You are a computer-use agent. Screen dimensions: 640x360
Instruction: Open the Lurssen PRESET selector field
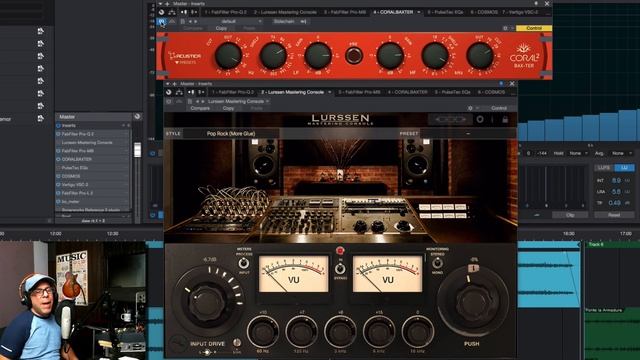click(468, 133)
